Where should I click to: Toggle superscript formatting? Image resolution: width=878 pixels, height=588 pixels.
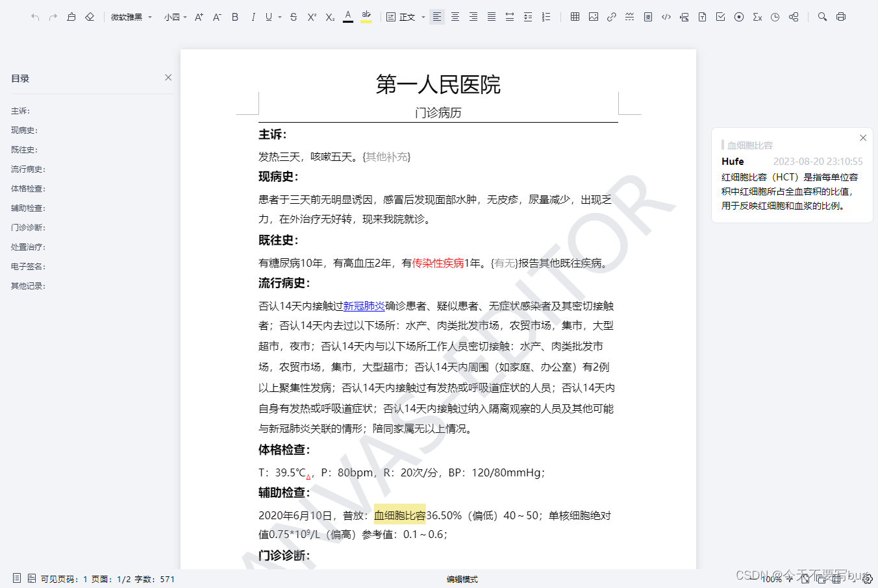pyautogui.click(x=312, y=17)
